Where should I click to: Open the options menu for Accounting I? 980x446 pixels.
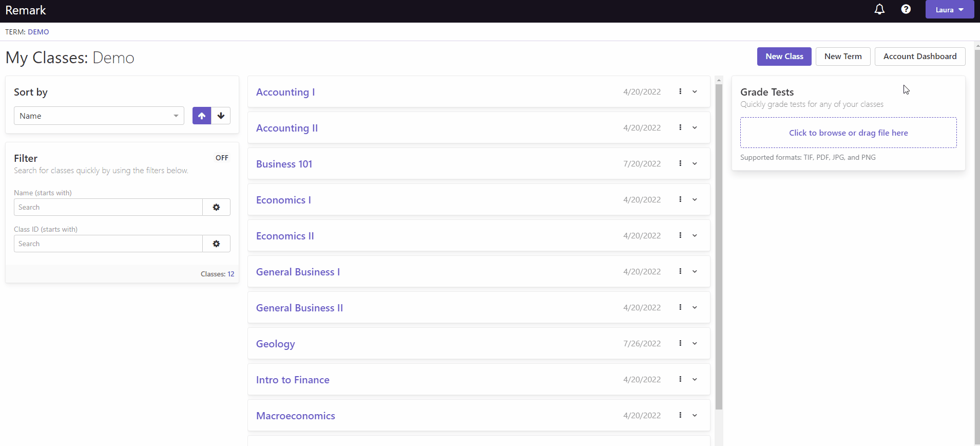click(x=680, y=91)
